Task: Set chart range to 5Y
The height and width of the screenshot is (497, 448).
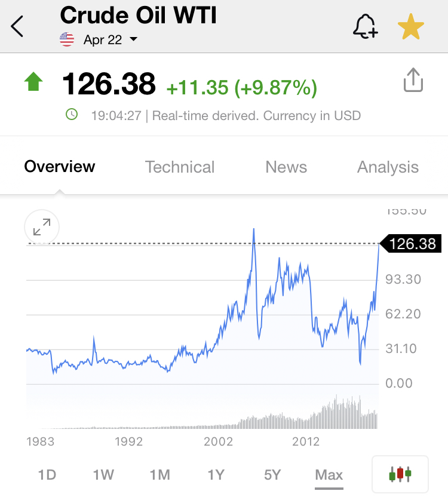Action: click(272, 475)
